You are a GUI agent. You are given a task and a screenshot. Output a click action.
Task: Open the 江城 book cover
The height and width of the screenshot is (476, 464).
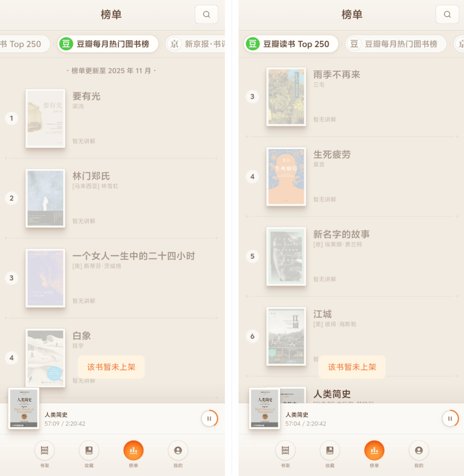(x=286, y=336)
